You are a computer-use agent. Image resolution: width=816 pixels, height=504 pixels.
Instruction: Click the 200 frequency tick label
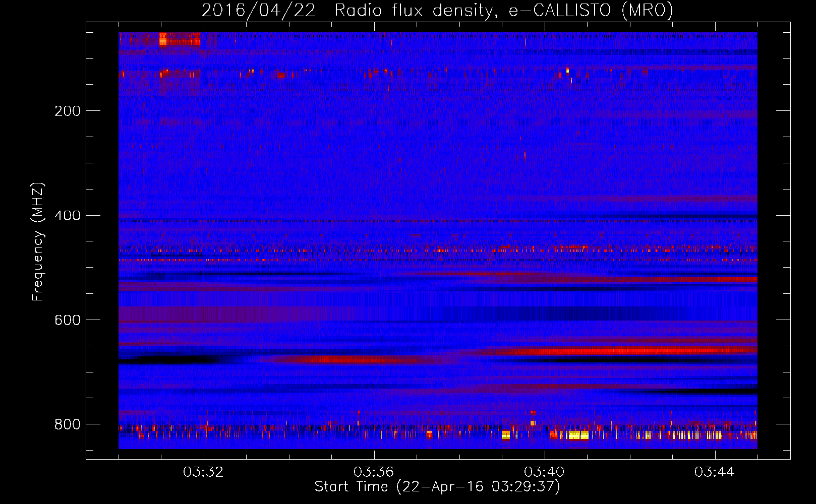click(x=68, y=111)
